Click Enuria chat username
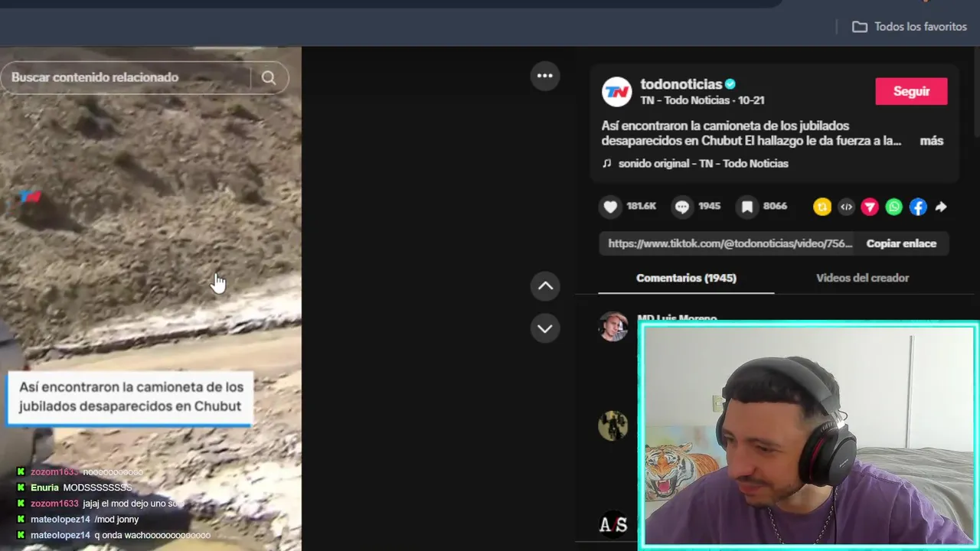This screenshot has height=551, width=980. pos(44,487)
